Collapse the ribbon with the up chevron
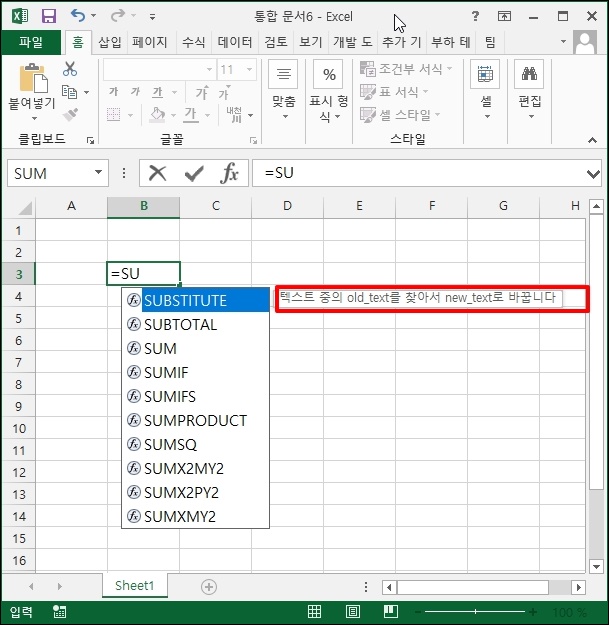Screen dimensions: 609x625 (592, 140)
